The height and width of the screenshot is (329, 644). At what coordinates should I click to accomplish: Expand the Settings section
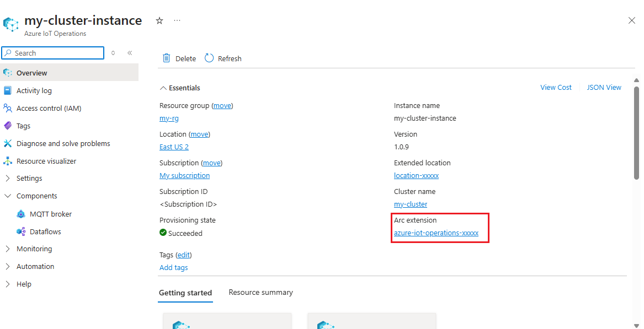(x=8, y=178)
